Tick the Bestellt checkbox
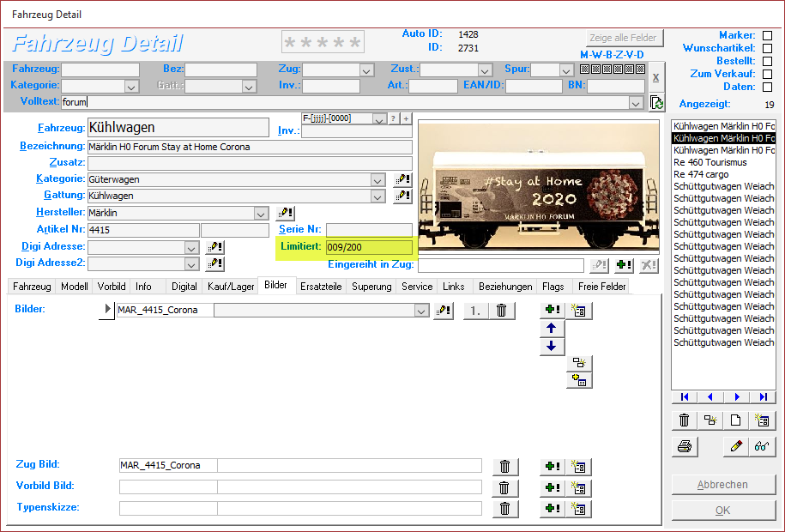785x532 pixels. click(x=767, y=61)
